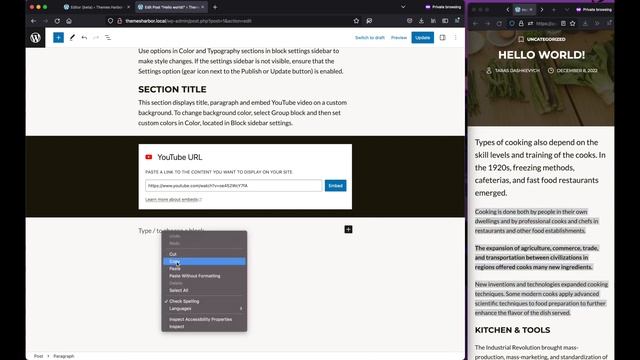Image resolution: width=640 pixels, height=360 pixels.
Task: Click the YouTube logo in embed block
Action: (x=149, y=157)
